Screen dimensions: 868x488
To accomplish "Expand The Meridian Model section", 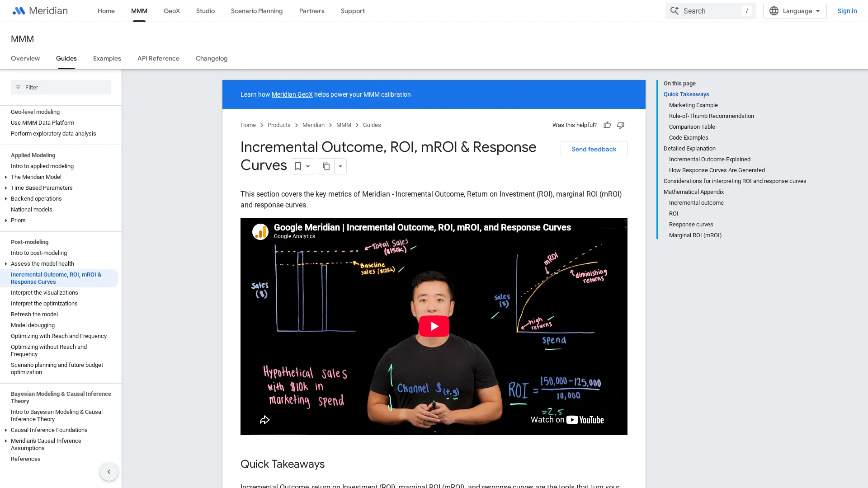I will point(6,177).
